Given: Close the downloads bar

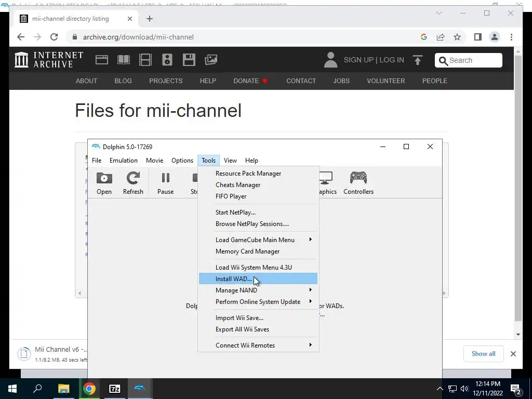Looking at the screenshot, I should tap(513, 354).
